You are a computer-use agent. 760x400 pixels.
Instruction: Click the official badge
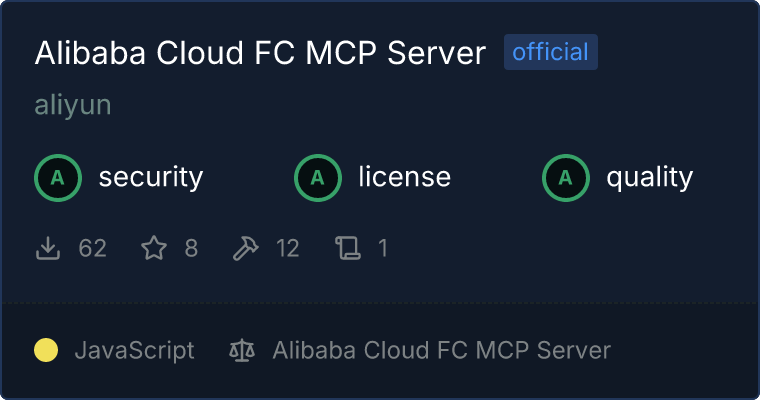coord(550,52)
